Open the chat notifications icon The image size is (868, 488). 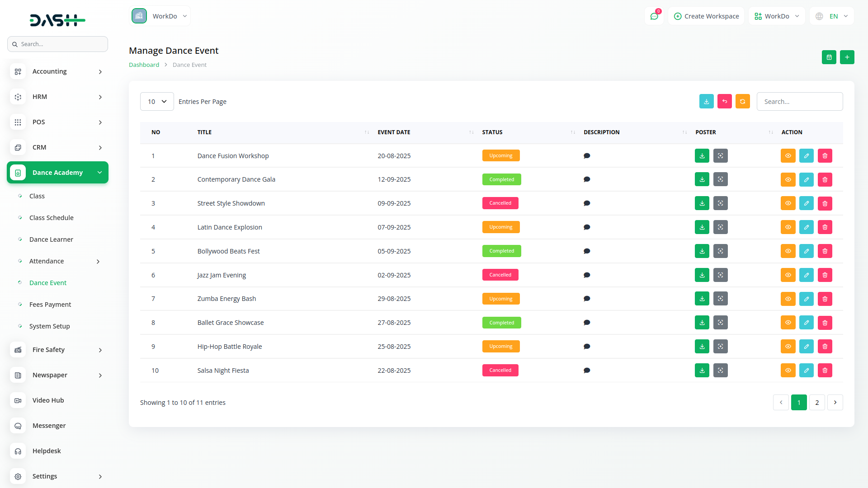pos(654,16)
